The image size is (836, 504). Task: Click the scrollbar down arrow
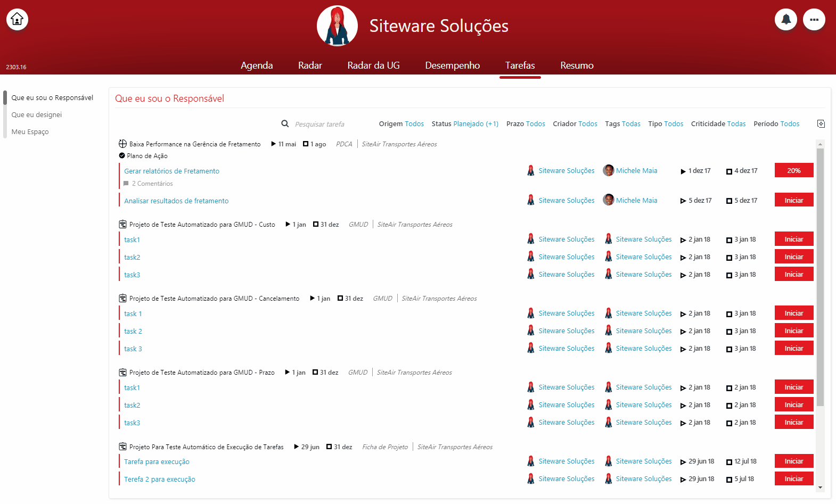820,487
